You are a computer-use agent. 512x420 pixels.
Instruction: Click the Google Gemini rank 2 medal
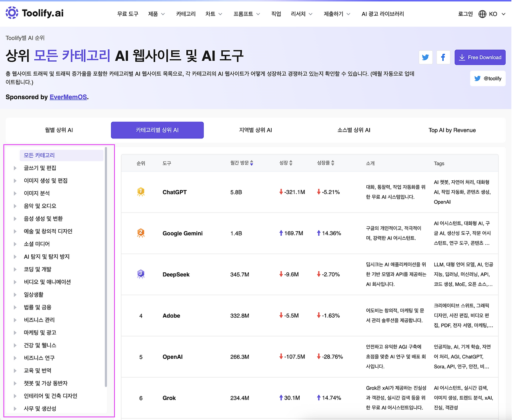pyautogui.click(x=141, y=233)
